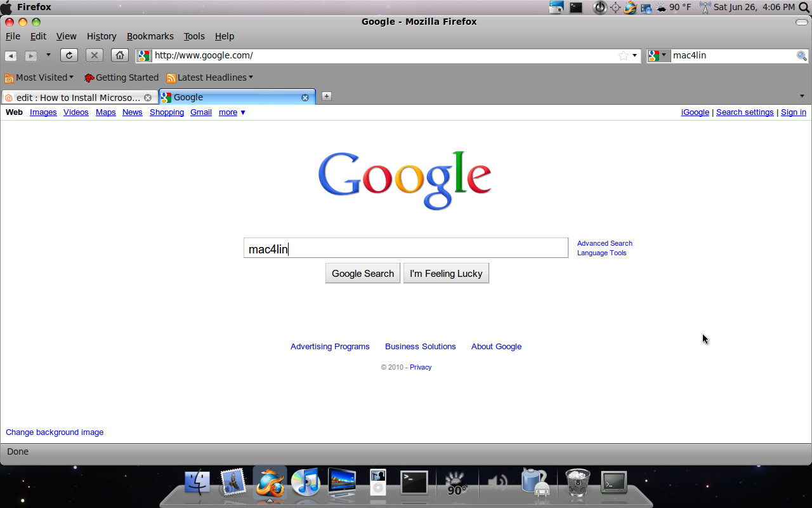812x508 pixels.
Task: Open the Most Visited bookmarks folder
Action: [x=39, y=77]
